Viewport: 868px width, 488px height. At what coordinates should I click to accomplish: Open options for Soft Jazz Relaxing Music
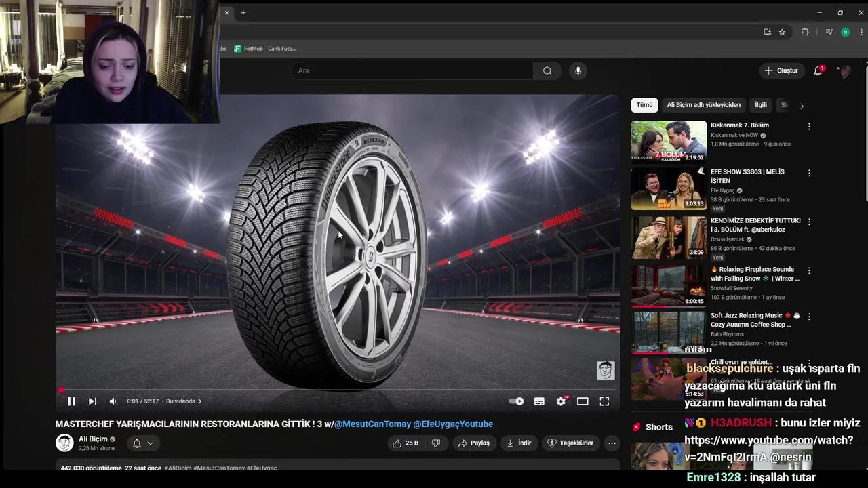coord(808,317)
